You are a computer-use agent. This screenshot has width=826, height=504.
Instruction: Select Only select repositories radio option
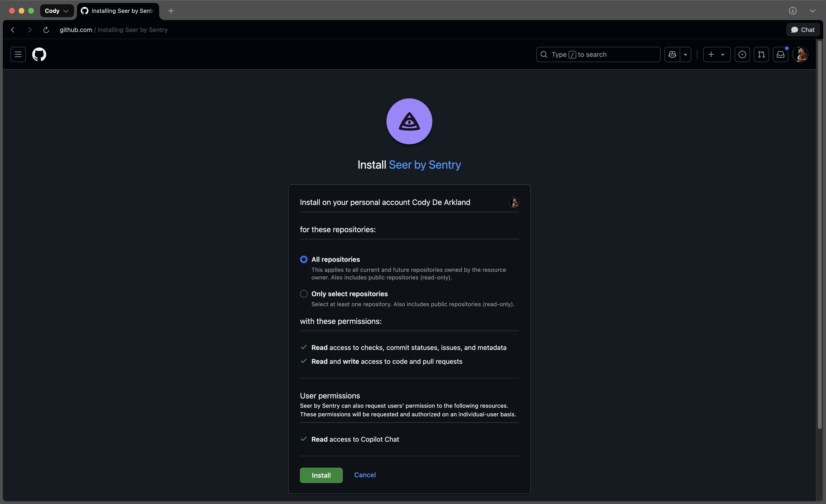(304, 294)
